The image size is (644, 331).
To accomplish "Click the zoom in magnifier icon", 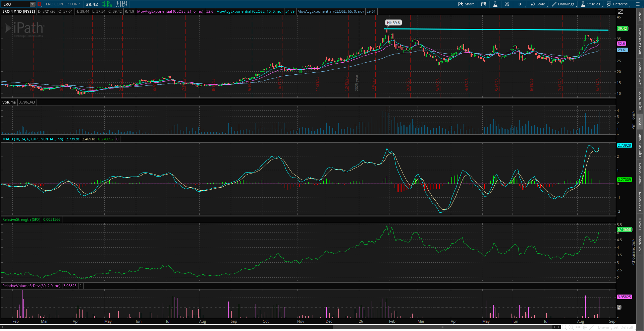I will (571, 327).
